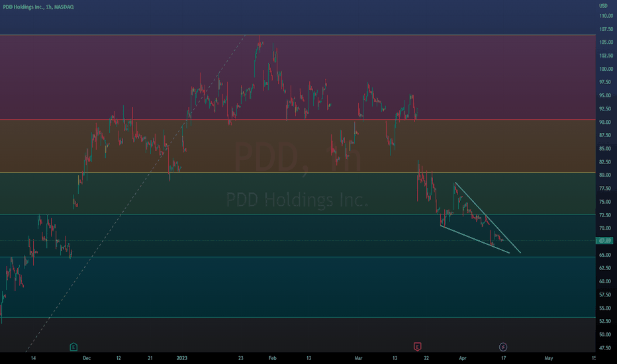Screen dimensions: 617x364
Task: Click the 110.00 price axis label
Action: [x=606, y=16]
